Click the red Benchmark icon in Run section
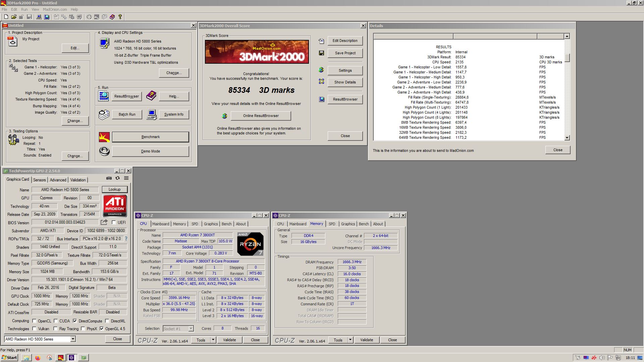Viewport: 644px width, 362px height. point(104,137)
